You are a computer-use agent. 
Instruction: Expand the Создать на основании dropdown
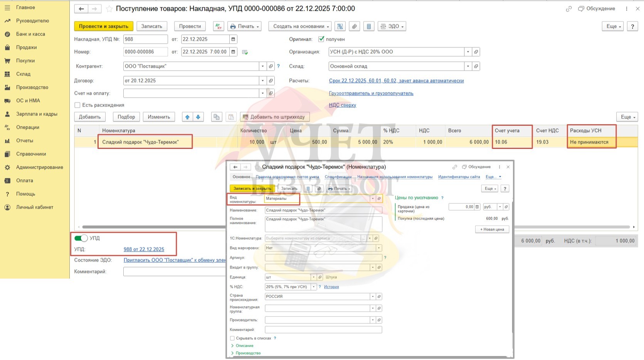(x=300, y=26)
